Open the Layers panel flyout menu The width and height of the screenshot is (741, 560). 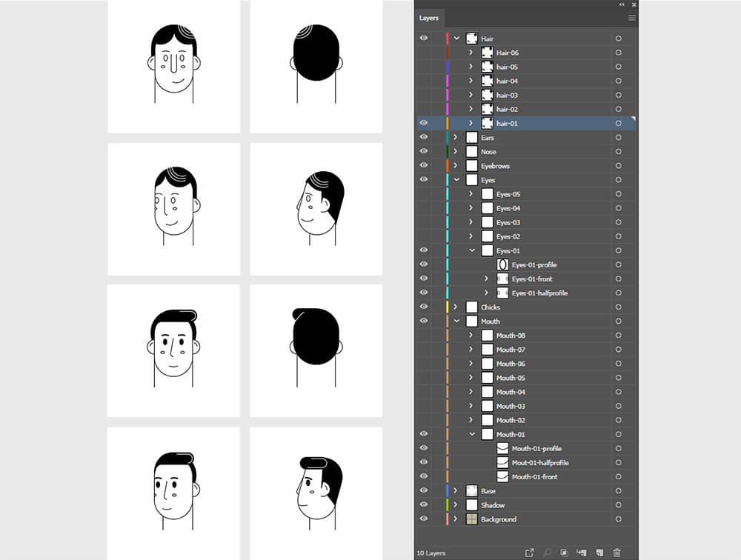[631, 17]
